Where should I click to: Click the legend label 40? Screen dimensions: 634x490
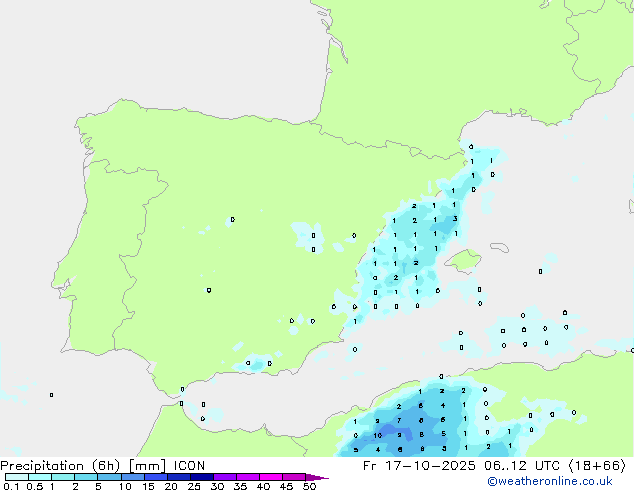[263, 486]
